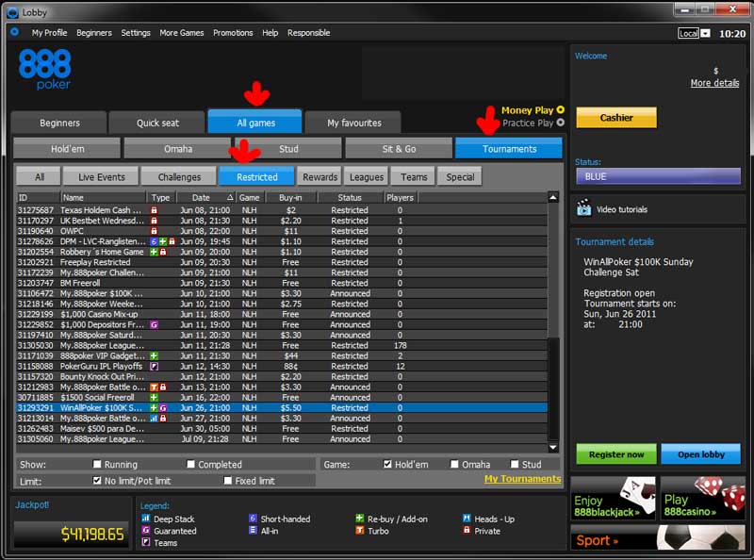The image size is (754, 560).
Task: Click the lock icon on OWPC row
Action: click(154, 231)
